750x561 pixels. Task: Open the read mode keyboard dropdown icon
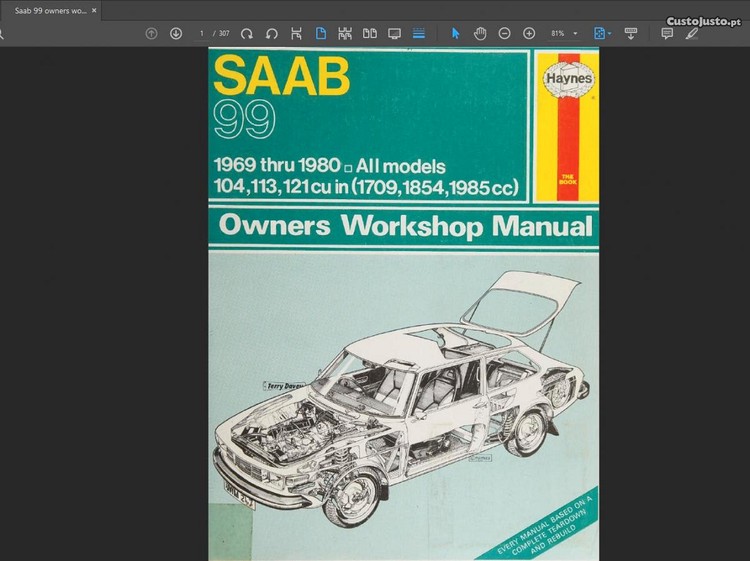pos(631,33)
